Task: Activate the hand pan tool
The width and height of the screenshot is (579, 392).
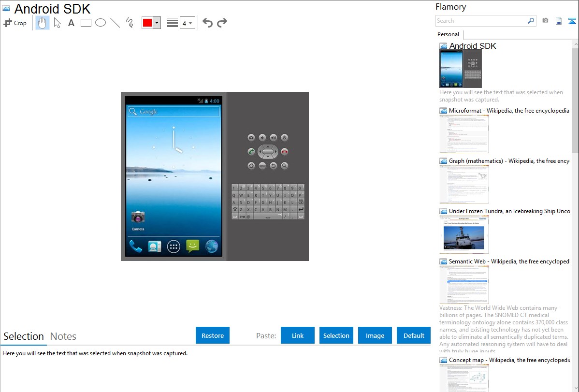Action: point(42,23)
